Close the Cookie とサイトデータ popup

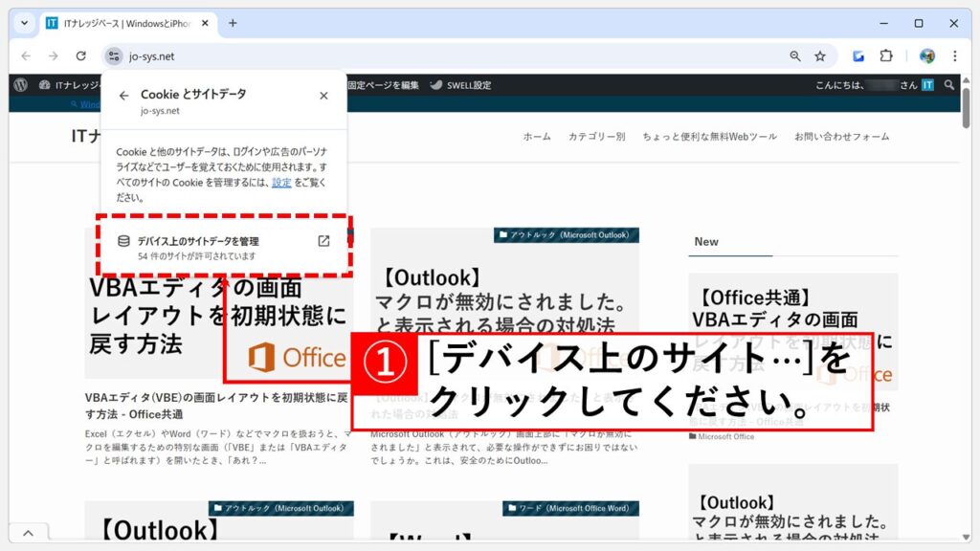point(323,96)
